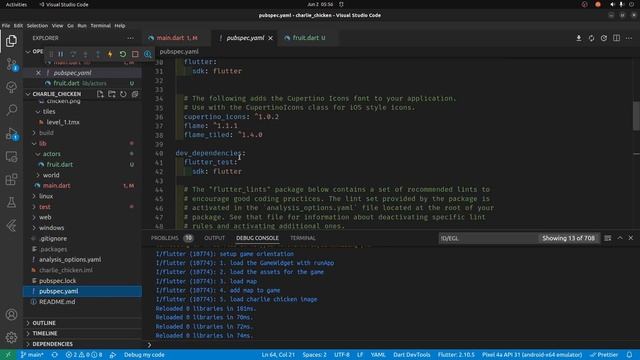Collapse the lib folder
The width and height of the screenshot is (640, 360).
[x=34, y=143]
